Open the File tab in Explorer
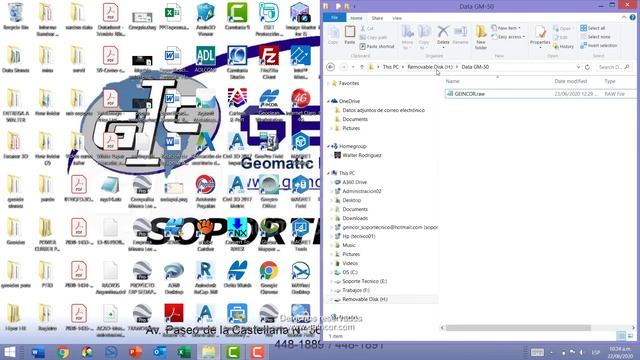Viewport: 640px width, 360px height. tap(334, 18)
